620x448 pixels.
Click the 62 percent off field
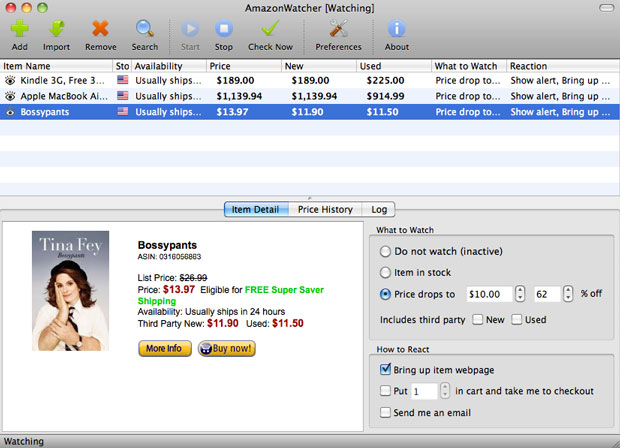546,294
